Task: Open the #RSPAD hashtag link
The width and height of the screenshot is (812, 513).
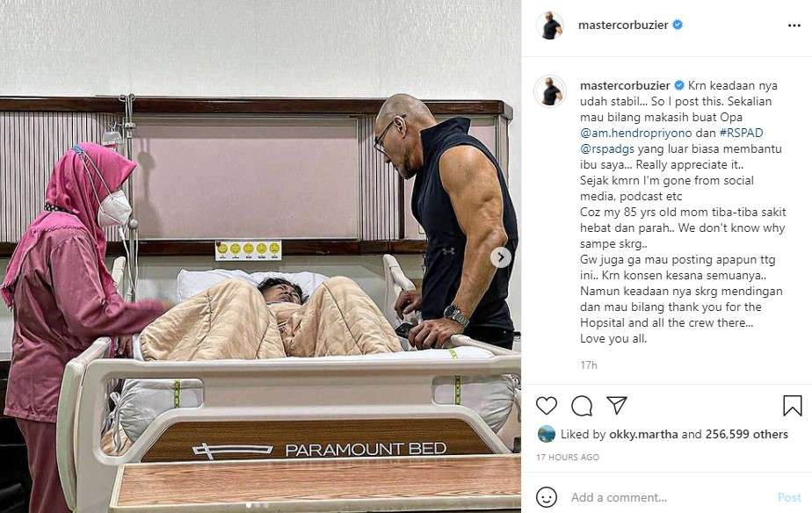Action: (x=741, y=133)
